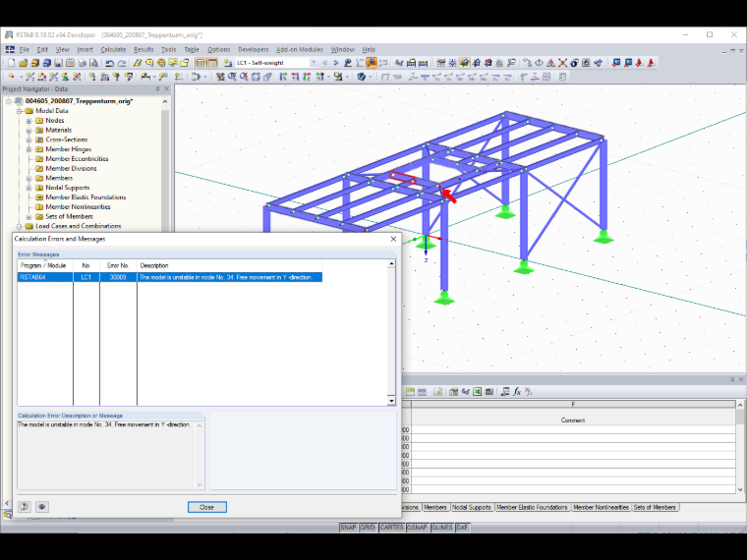747x560 pixels.
Task: Switch to the Sets of Members table tab
Action: (654, 507)
